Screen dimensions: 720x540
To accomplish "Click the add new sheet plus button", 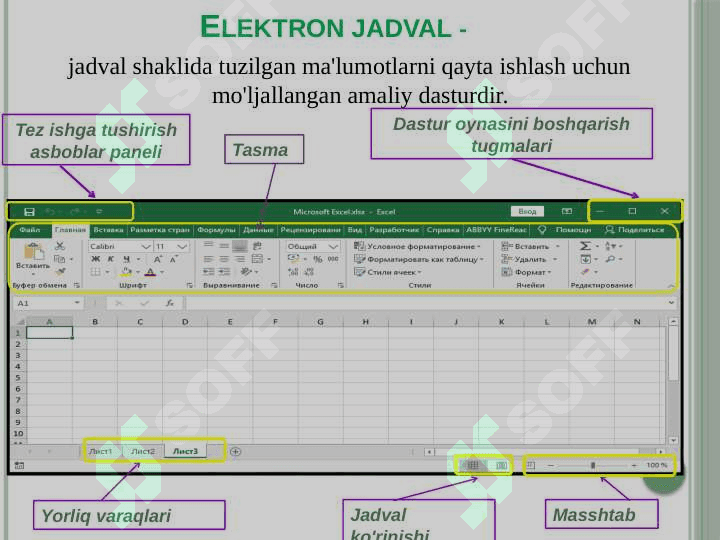I will click(x=236, y=452).
